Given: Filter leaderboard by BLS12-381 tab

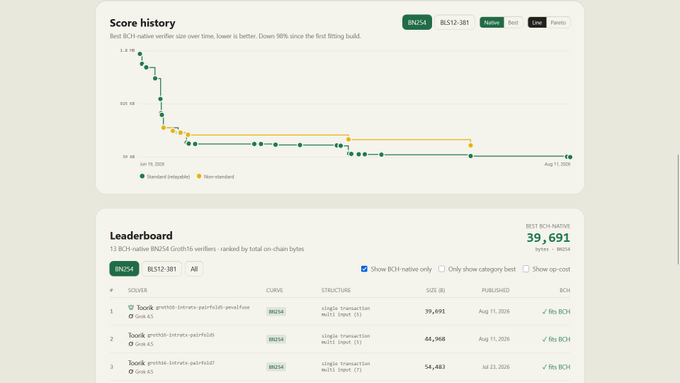Looking at the screenshot, I should click(x=162, y=269).
